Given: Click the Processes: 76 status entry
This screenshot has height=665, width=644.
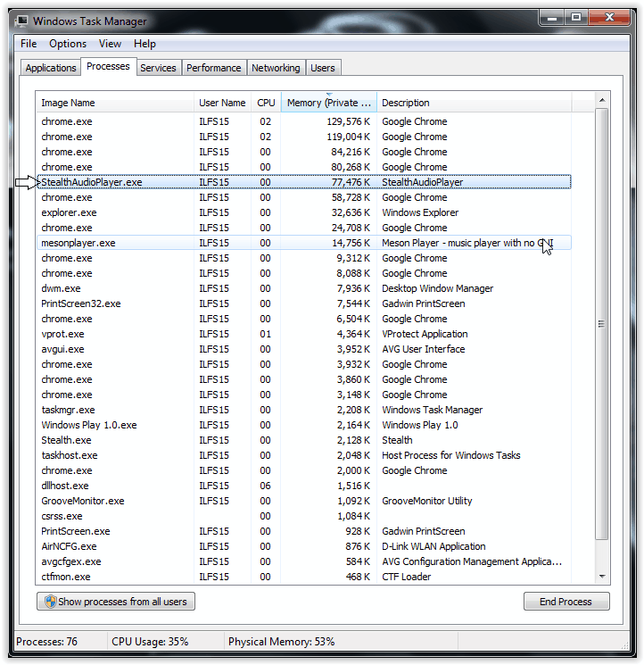Looking at the screenshot, I should [46, 642].
